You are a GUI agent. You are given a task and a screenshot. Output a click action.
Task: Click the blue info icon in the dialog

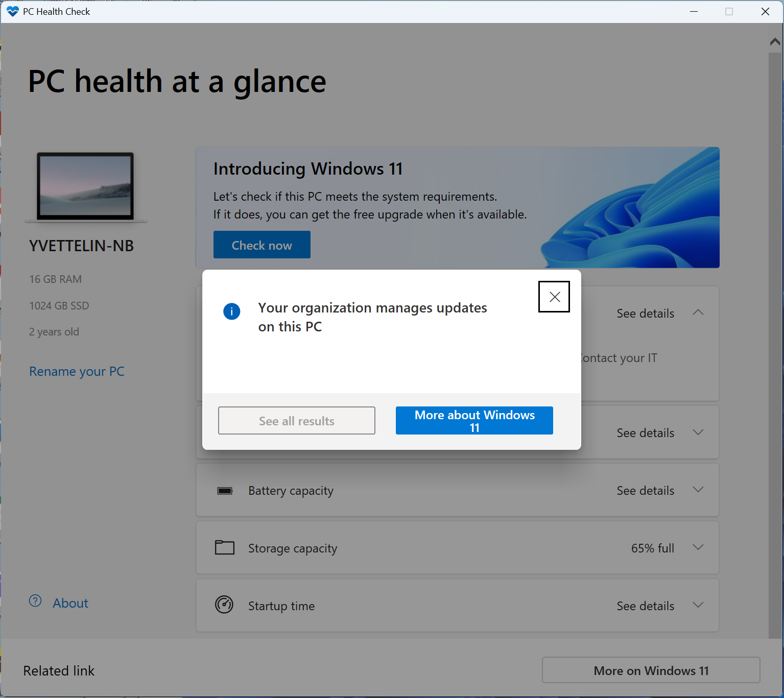tap(232, 311)
